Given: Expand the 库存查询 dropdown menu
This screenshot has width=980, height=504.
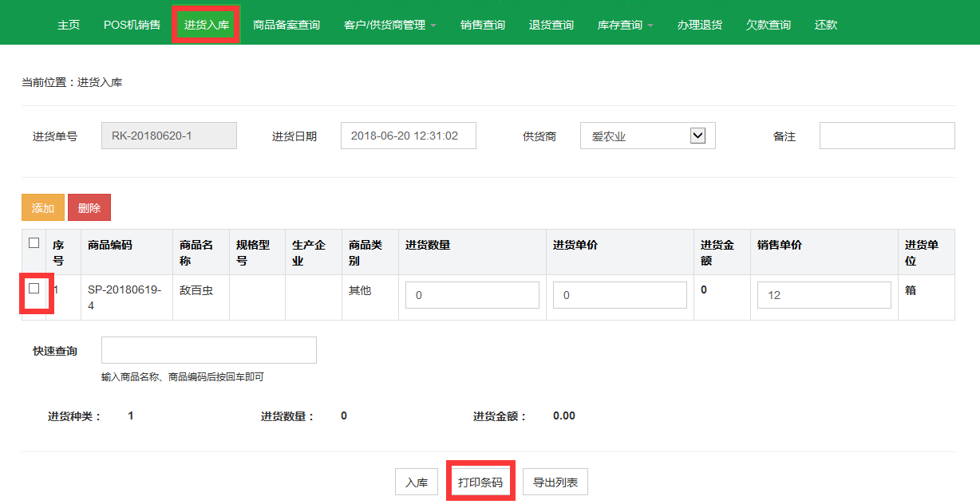Looking at the screenshot, I should pyautogui.click(x=625, y=25).
